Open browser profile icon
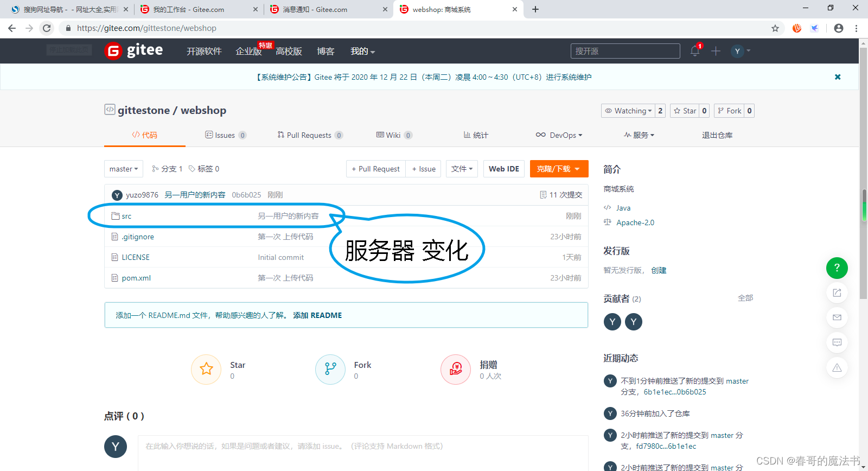Viewport: 868px width, 471px height. 839,28
